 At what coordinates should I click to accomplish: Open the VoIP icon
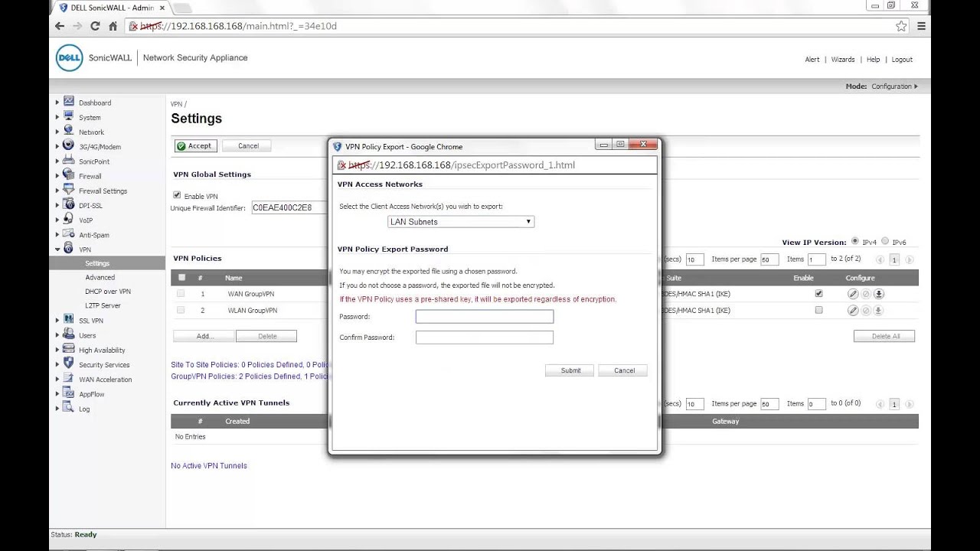tap(69, 219)
